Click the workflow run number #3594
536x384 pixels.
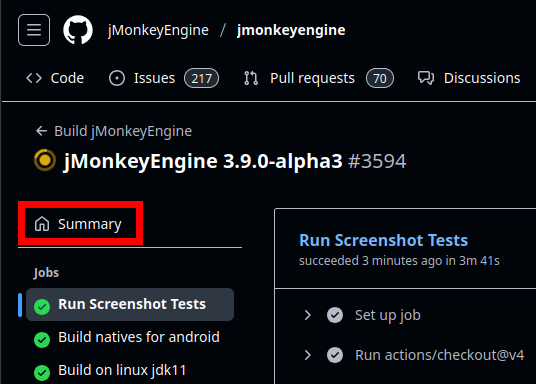[377, 161]
